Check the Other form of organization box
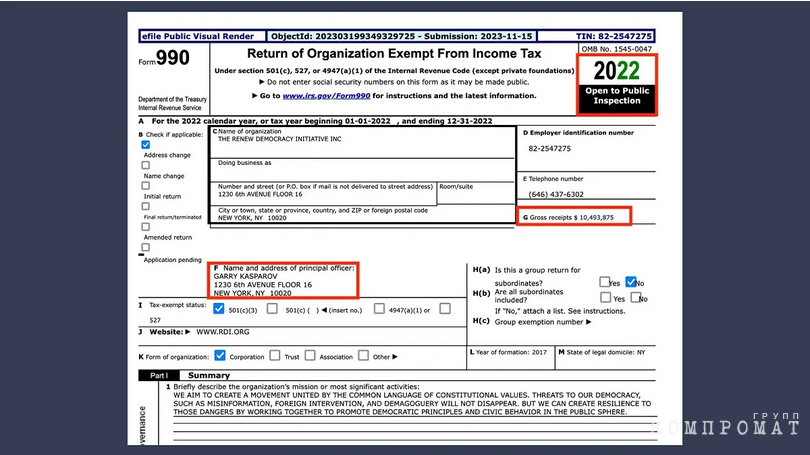 point(364,355)
